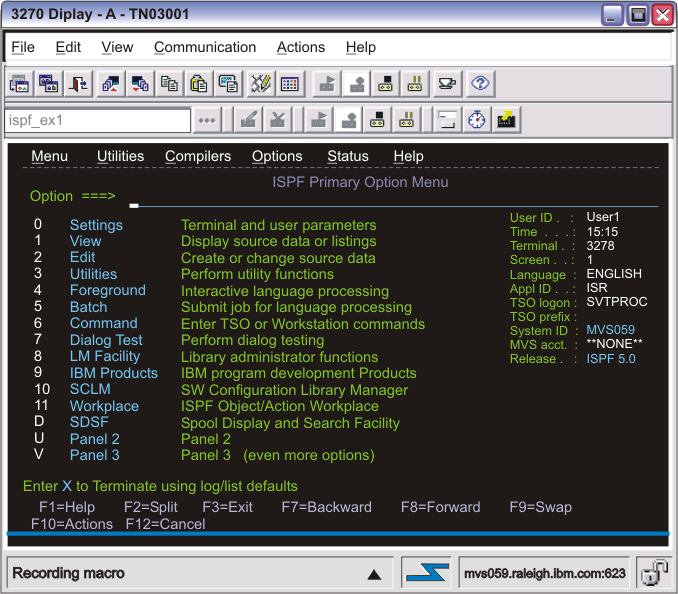Click the mvs059.raleigh.ibm.com:623 host status text
This screenshot has width=678, height=594.
point(545,573)
